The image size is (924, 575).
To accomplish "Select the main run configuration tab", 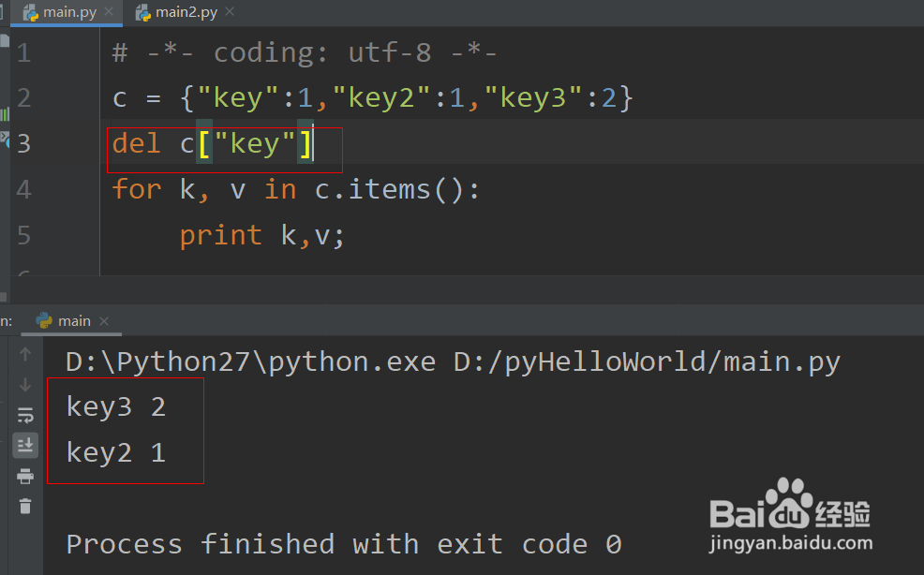I will click(74, 320).
